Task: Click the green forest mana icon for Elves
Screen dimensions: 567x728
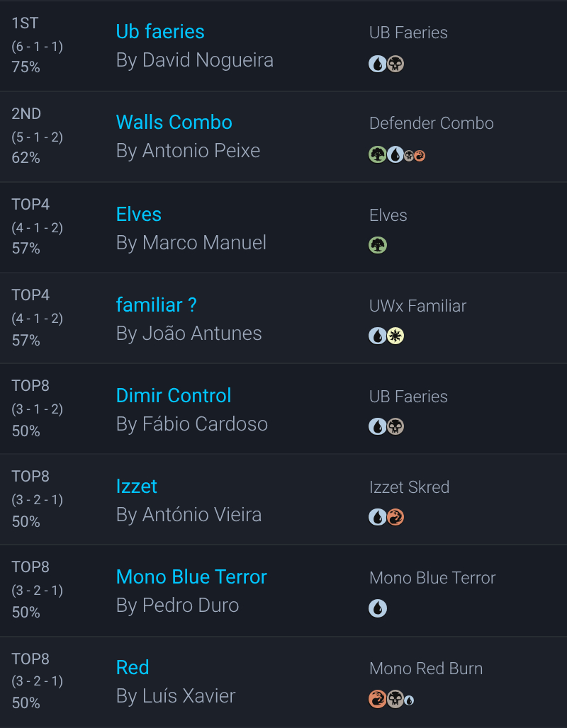Action: (378, 245)
